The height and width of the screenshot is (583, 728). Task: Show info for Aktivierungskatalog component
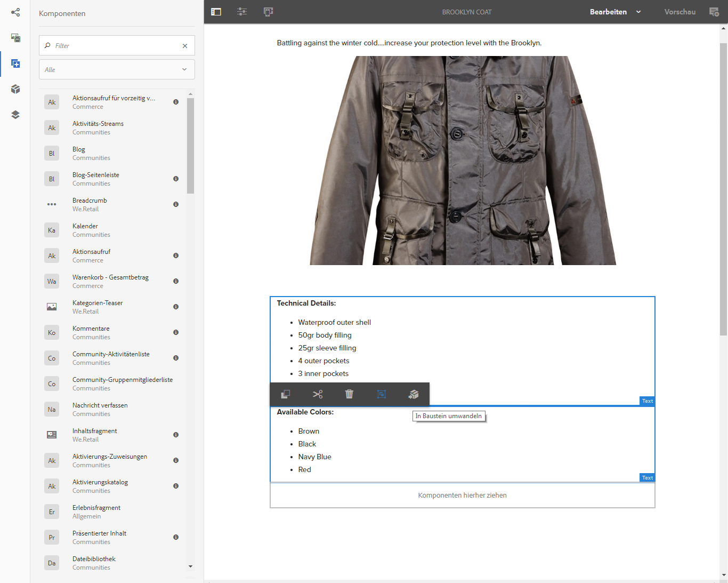[x=176, y=486]
